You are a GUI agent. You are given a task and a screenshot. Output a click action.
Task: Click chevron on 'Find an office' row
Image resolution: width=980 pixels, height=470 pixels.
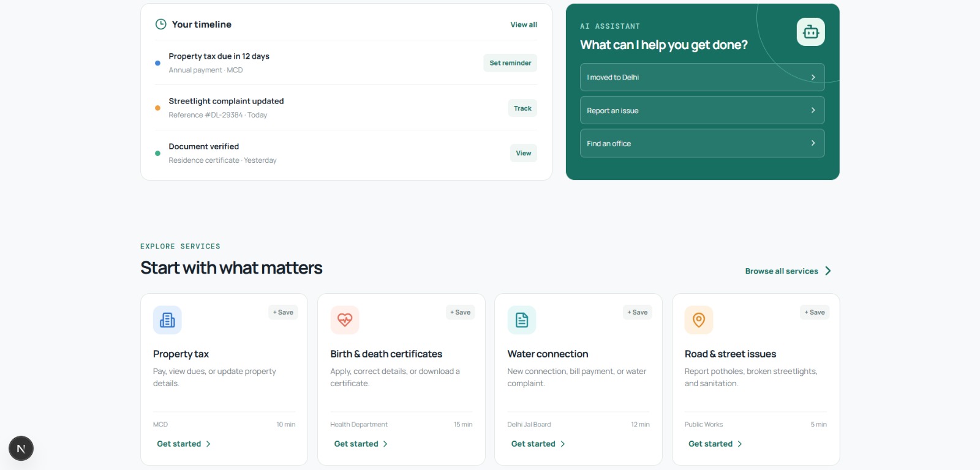click(813, 143)
